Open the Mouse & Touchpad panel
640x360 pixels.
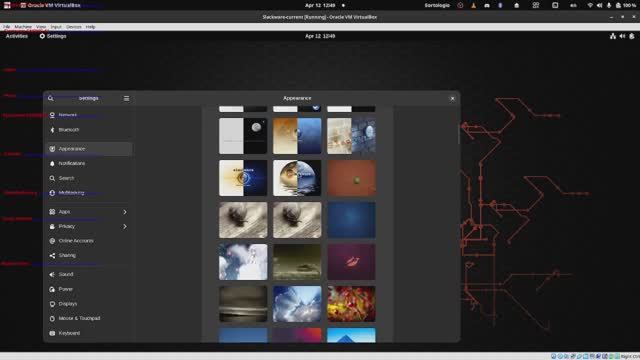89,318
